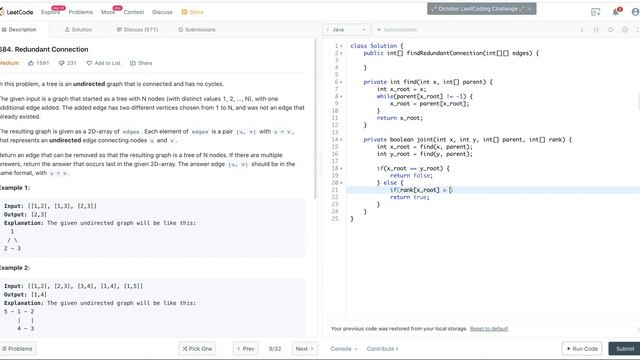640x360 pixels.
Task: Open Mock in the top navigation
Action: pyautogui.click(x=108, y=12)
